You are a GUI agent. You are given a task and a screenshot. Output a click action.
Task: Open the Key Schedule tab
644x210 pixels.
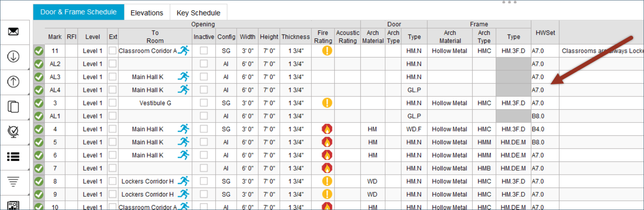[x=198, y=13]
